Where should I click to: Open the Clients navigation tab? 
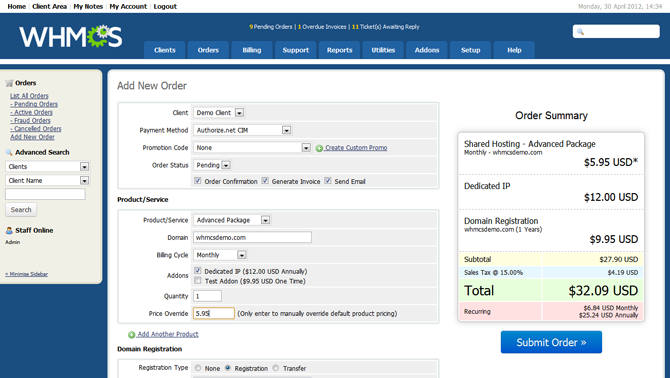point(165,50)
